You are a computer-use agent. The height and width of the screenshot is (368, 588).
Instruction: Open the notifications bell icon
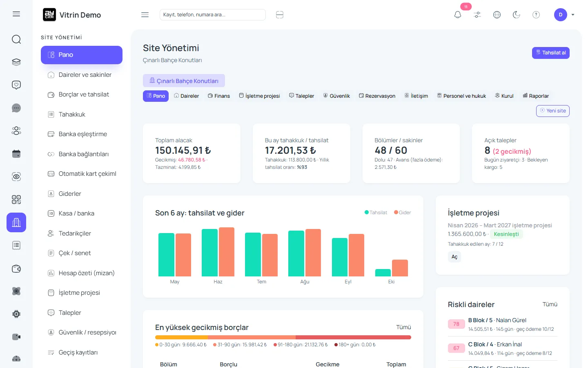point(458,15)
